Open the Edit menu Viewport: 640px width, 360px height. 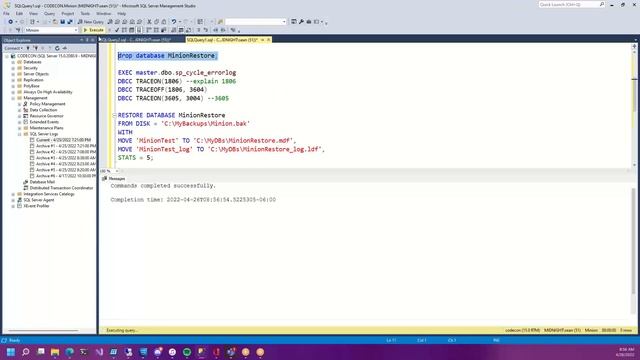point(19,13)
